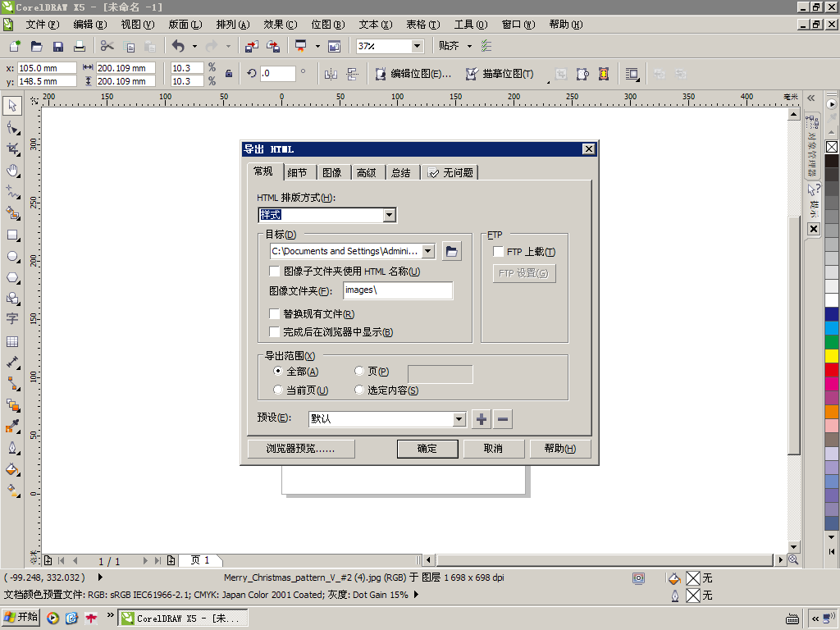
Task: Select the Rectangle tool
Action: (x=12, y=235)
